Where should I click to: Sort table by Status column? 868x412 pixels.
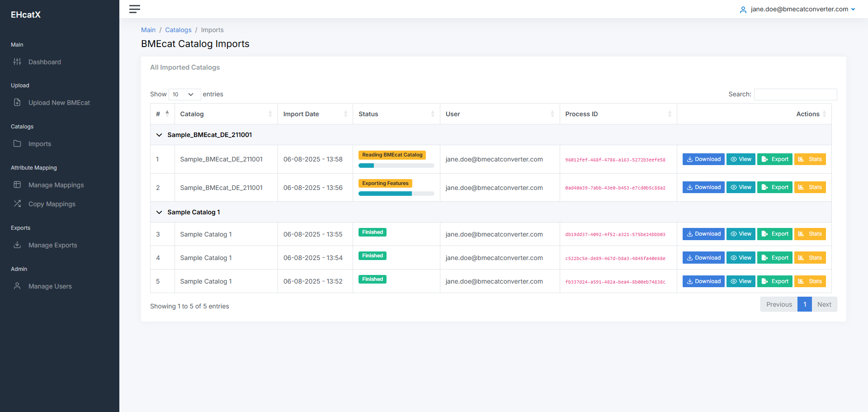pos(396,114)
